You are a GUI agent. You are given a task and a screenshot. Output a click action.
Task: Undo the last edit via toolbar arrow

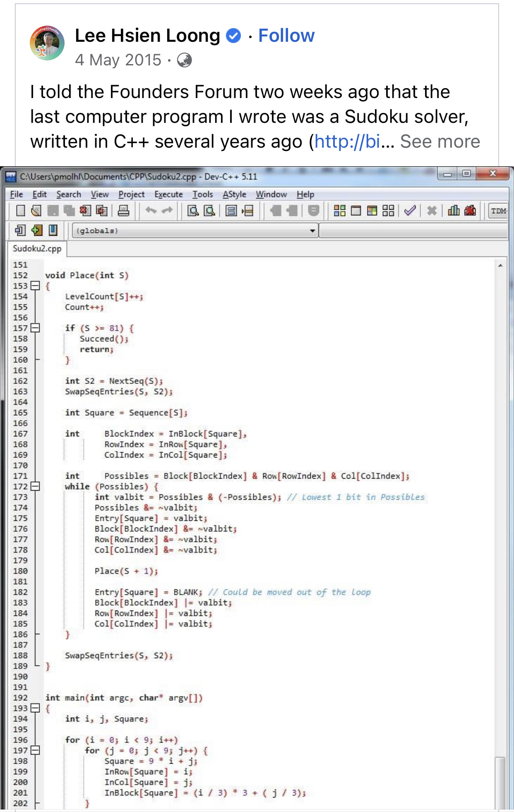coord(151,211)
